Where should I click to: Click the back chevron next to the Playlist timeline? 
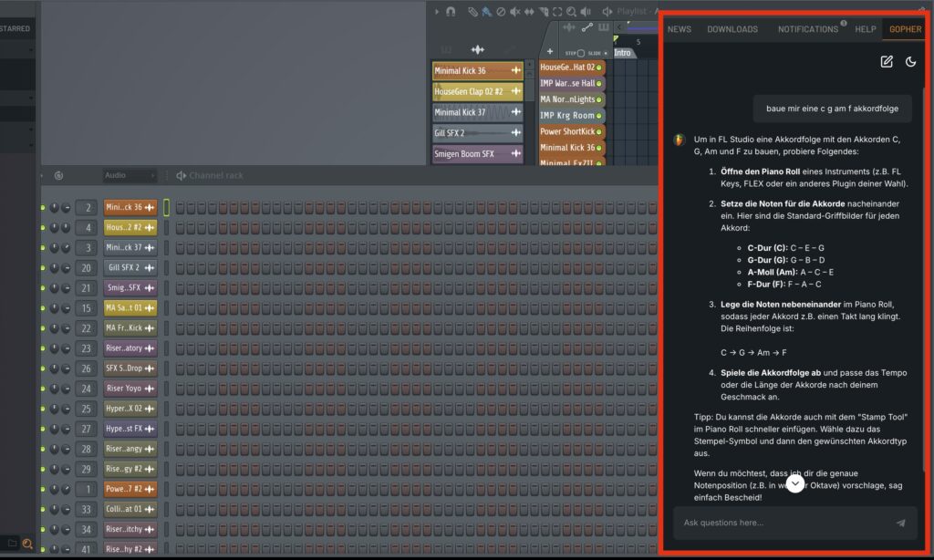(x=619, y=27)
